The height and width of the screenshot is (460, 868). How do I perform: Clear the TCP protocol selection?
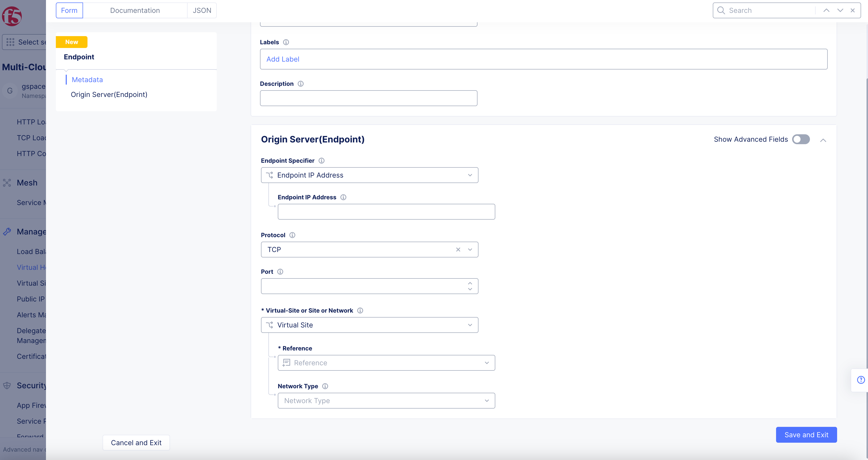pyautogui.click(x=458, y=250)
